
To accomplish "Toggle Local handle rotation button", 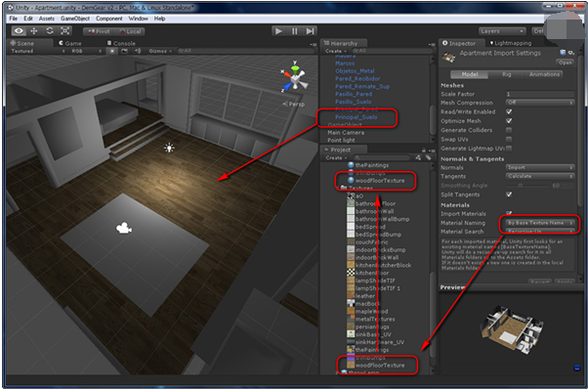I will tap(130, 31).
